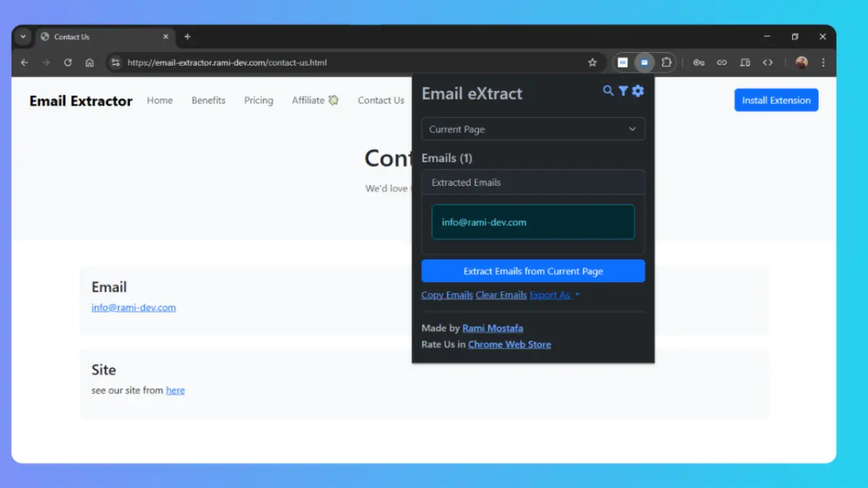Open the browser profile avatar

801,62
